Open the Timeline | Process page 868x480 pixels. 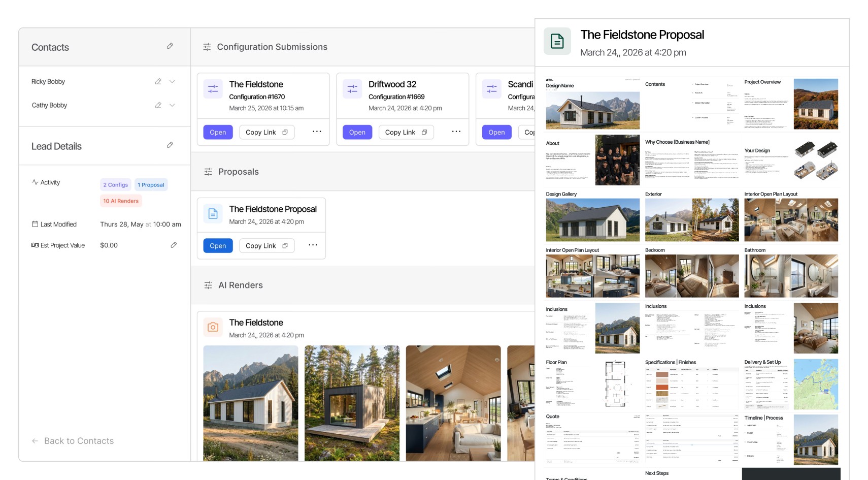[x=791, y=440]
